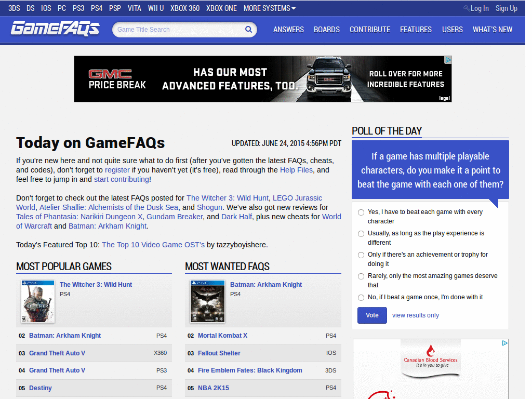Select poll option "Yes, I have to beat each game"
This screenshot has height=399, width=532.
(361, 212)
